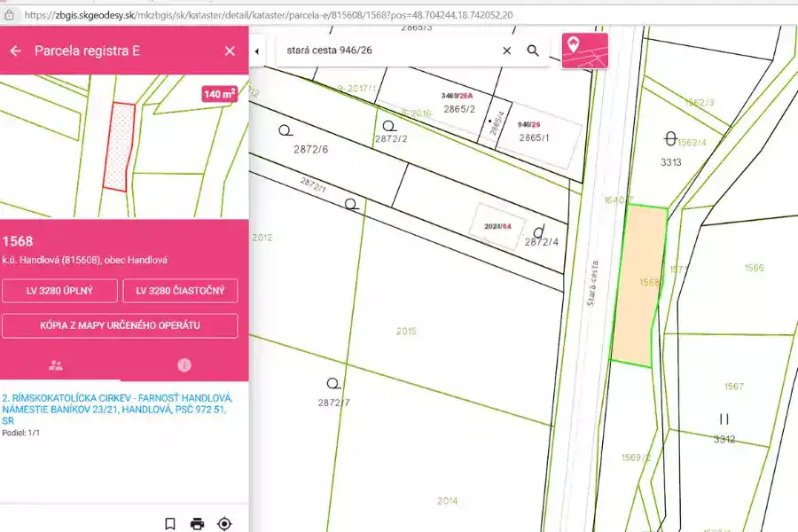Clear the search text 'stará cesta 946/26'
798x532 pixels.
click(x=507, y=51)
